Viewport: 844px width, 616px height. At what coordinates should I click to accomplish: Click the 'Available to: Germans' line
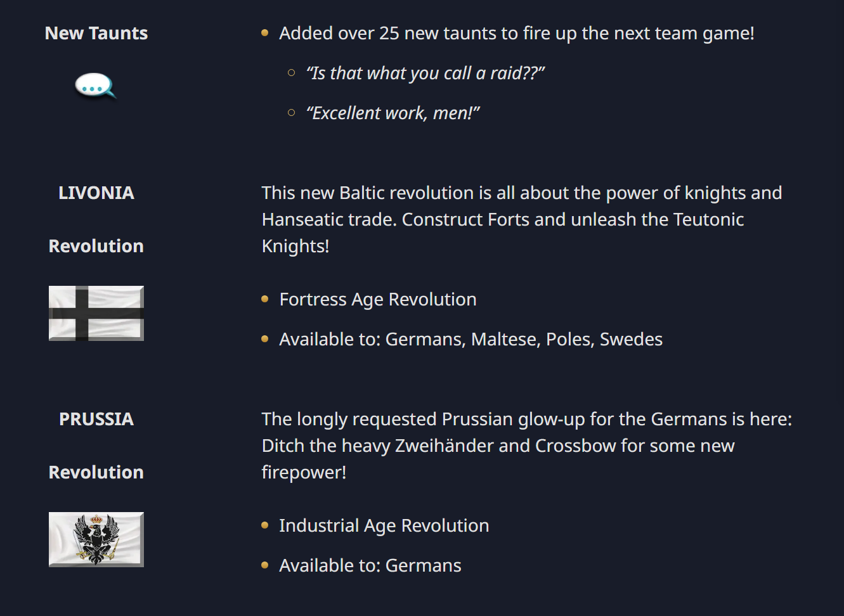tap(370, 566)
